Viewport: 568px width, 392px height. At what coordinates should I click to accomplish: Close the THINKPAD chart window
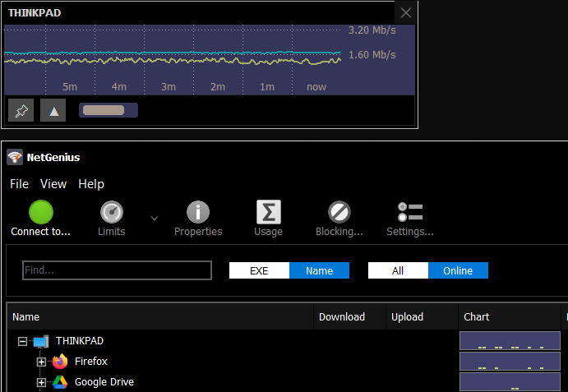pyautogui.click(x=406, y=13)
